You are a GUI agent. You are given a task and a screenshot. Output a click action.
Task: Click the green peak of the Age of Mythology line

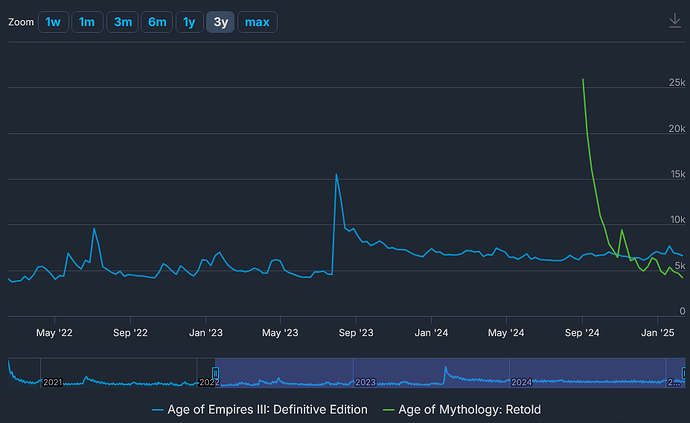point(583,80)
